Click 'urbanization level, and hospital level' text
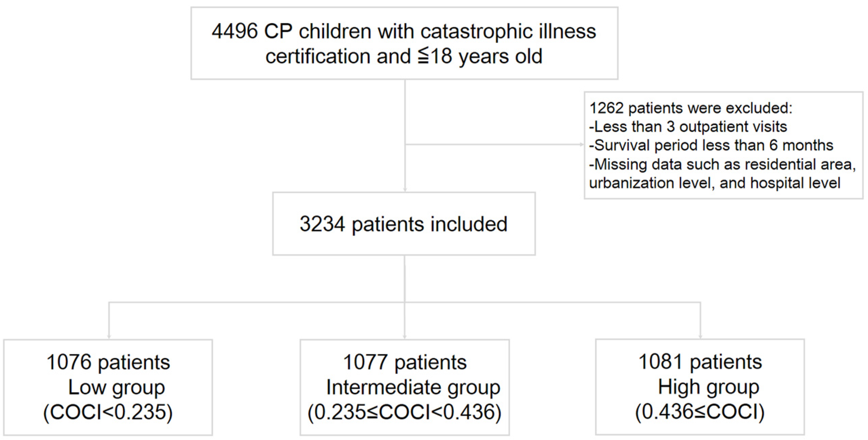This screenshot has height=440, width=868. click(x=714, y=183)
